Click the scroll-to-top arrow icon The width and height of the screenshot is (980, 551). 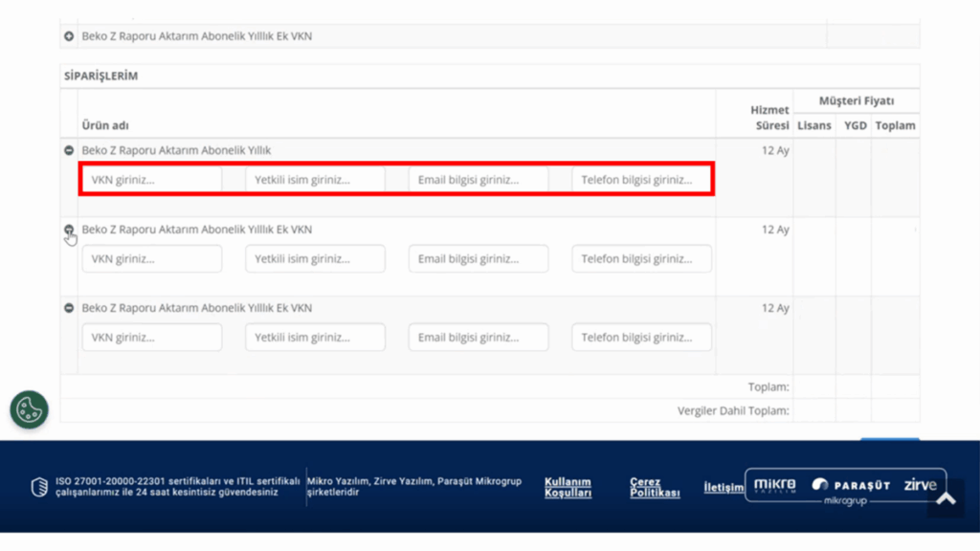click(946, 498)
